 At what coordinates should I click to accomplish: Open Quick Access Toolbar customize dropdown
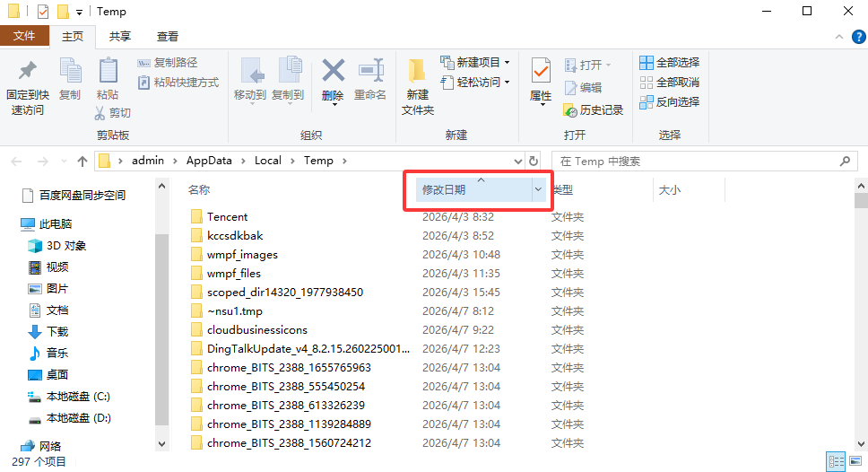(x=79, y=12)
